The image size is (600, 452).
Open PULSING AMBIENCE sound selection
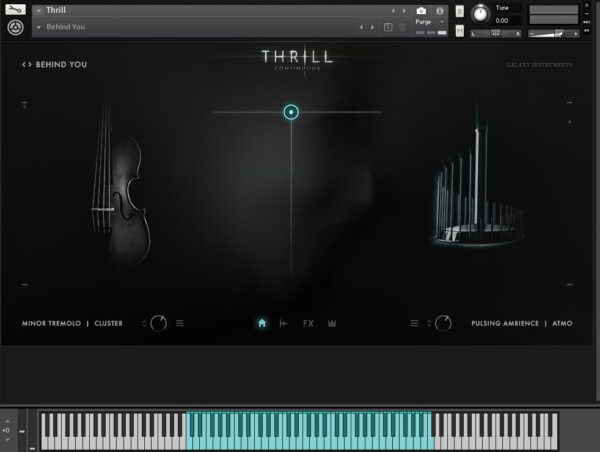click(505, 323)
